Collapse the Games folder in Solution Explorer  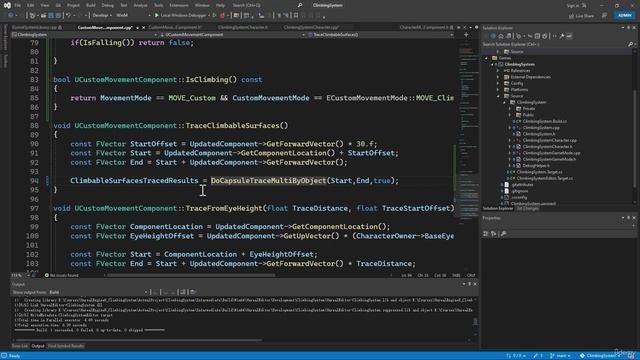(x=487, y=58)
